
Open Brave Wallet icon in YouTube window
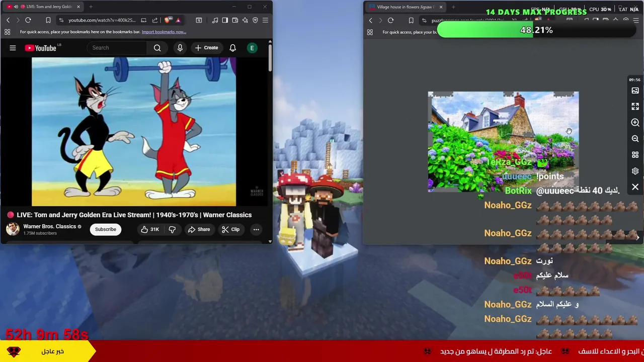coord(235,20)
